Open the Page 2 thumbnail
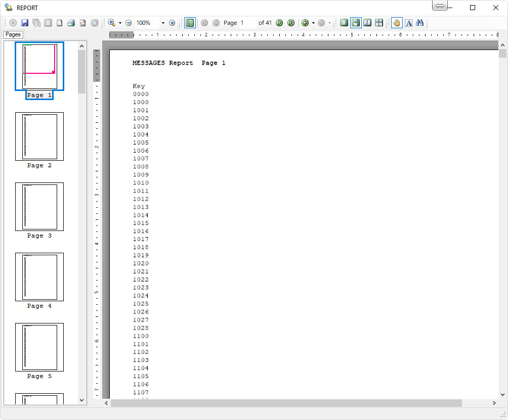 (39, 136)
